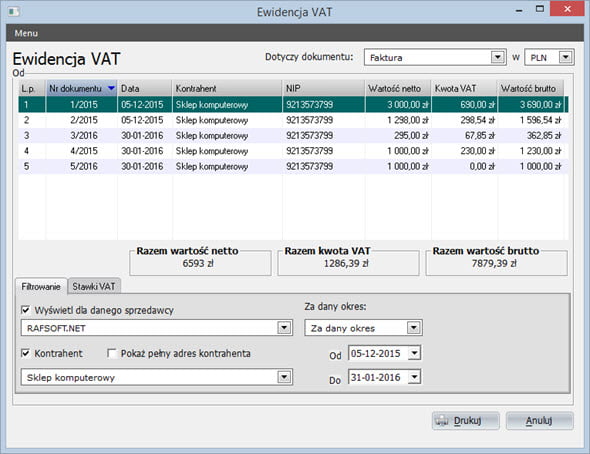The width and height of the screenshot is (590, 454).
Task: Click gross value 1 596,54 zł cell
Action: [531, 120]
